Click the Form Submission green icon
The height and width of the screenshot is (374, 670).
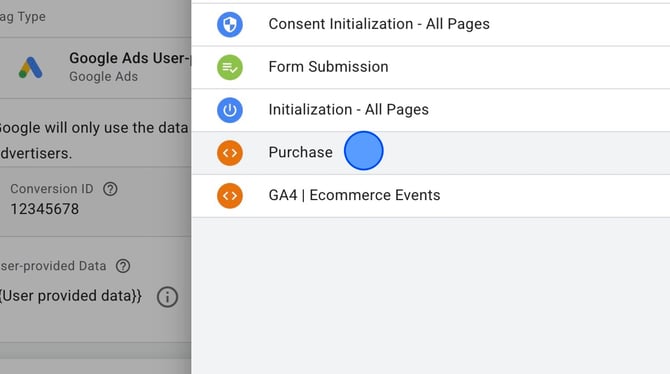pyautogui.click(x=230, y=67)
